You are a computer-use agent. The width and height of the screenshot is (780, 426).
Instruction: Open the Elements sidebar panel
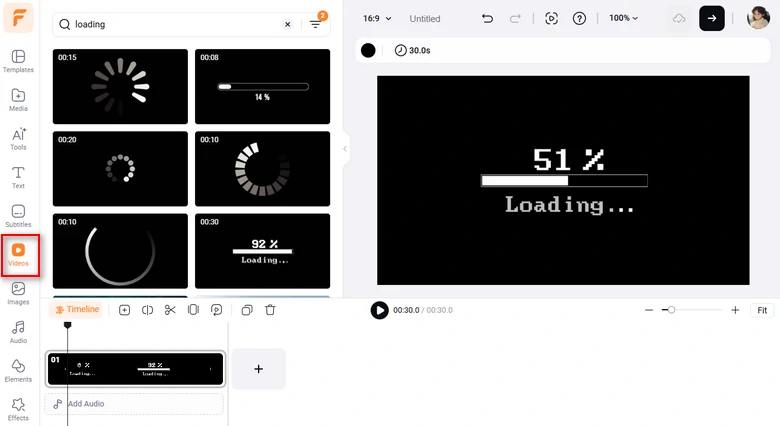pyautogui.click(x=18, y=371)
